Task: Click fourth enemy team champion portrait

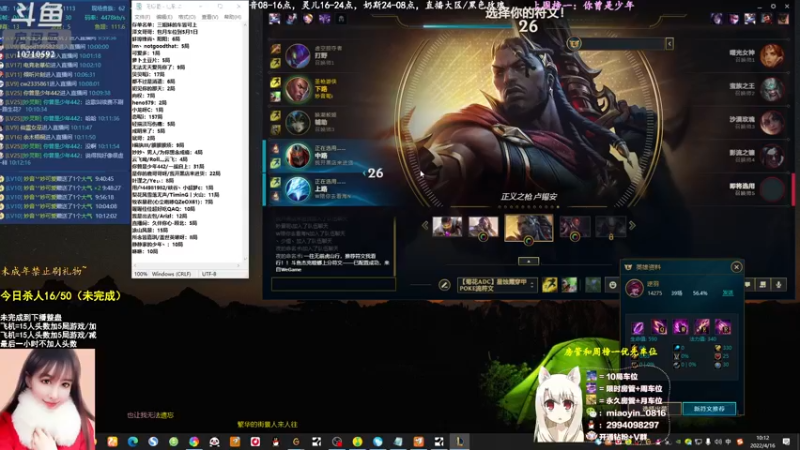Action: 772,156
